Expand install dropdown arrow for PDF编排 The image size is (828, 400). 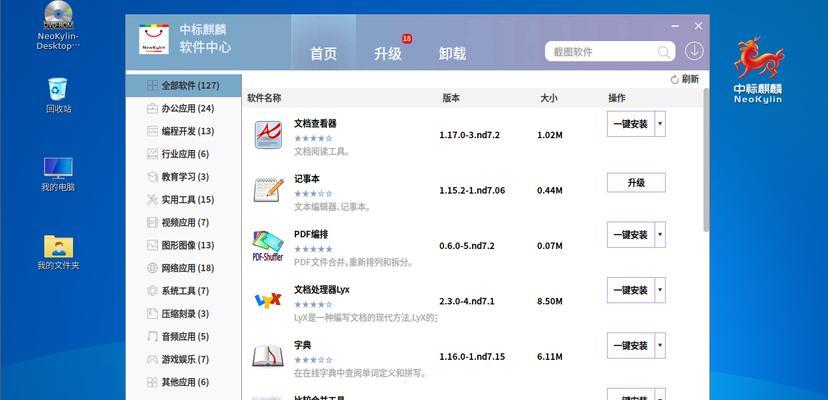(x=660, y=235)
